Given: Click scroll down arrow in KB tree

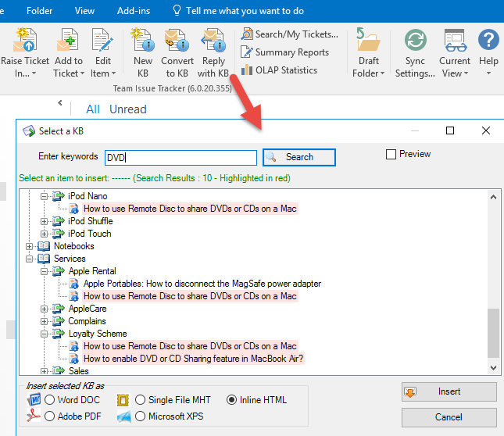Looking at the screenshot, I should pyautogui.click(x=493, y=367).
